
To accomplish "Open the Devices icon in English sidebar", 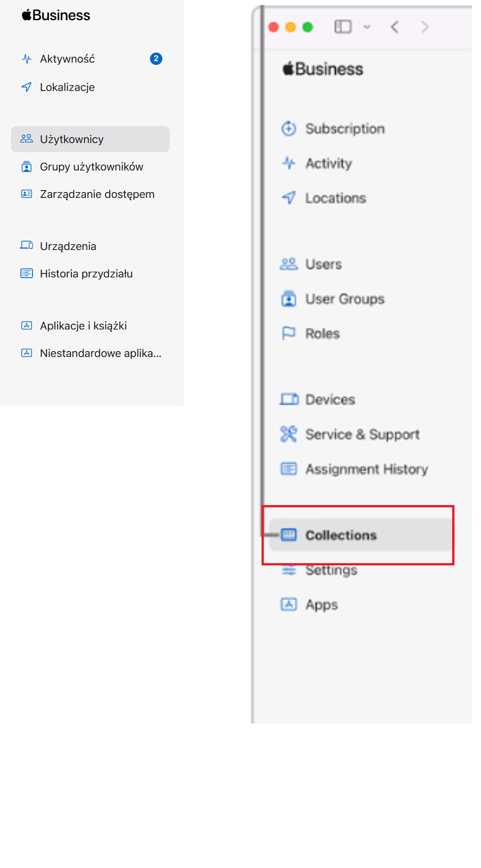I will [x=289, y=399].
